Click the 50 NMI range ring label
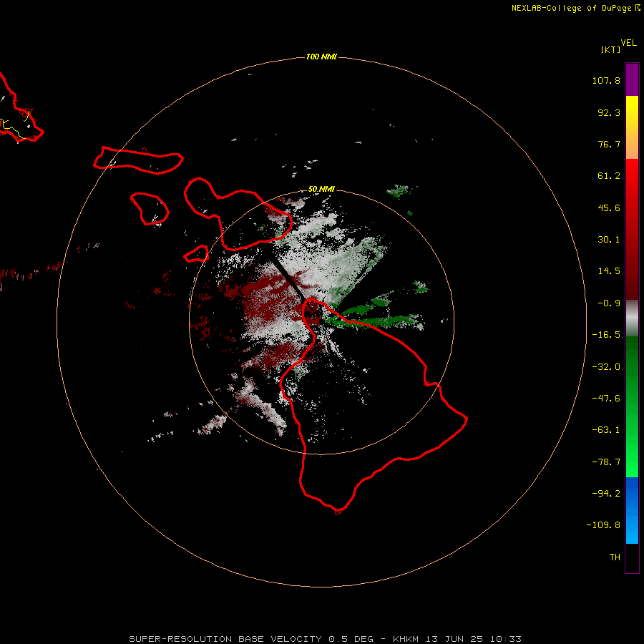This screenshot has width=644, height=644. [x=321, y=189]
